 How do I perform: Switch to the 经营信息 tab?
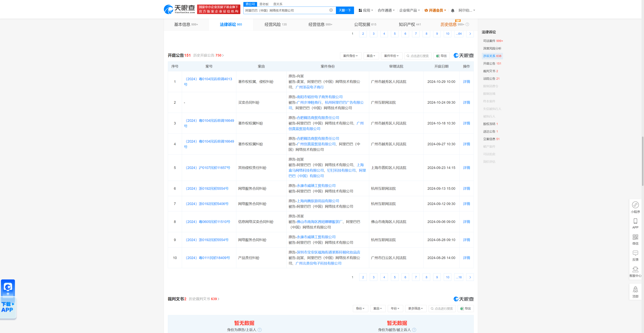pyautogui.click(x=320, y=24)
